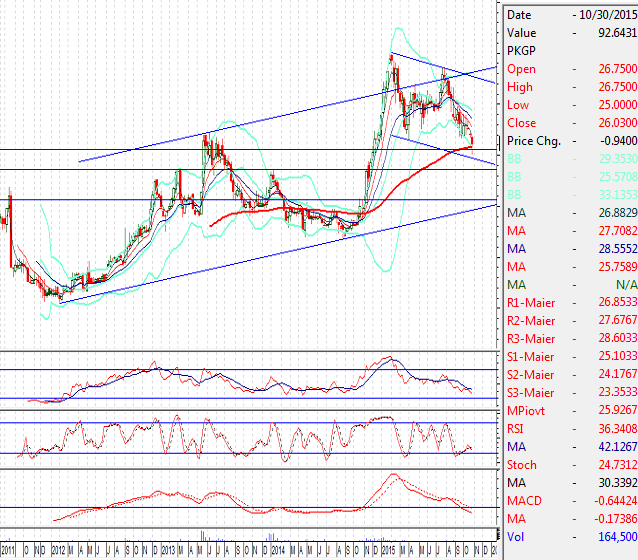Click the High price row

570,87
